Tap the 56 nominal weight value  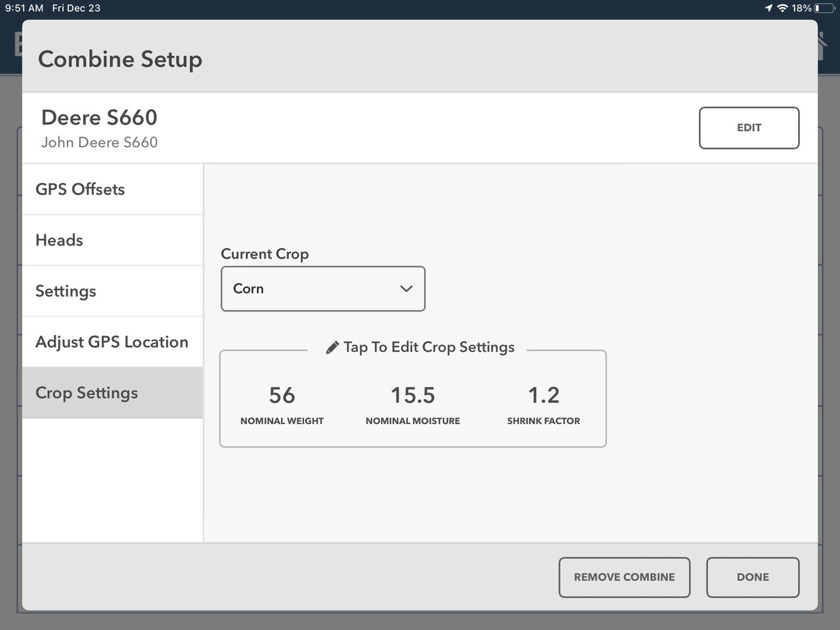tap(282, 395)
